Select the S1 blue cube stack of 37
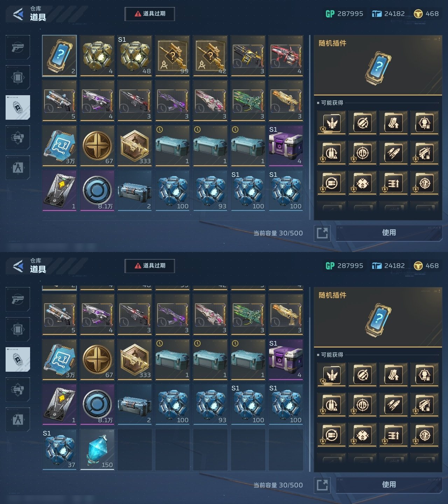448x504 pixels. [x=59, y=450]
